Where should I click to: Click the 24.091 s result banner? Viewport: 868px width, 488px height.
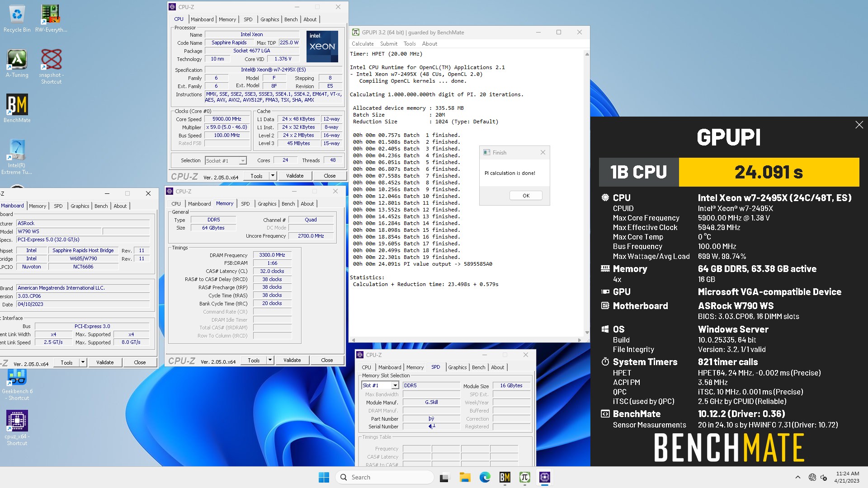coord(769,172)
